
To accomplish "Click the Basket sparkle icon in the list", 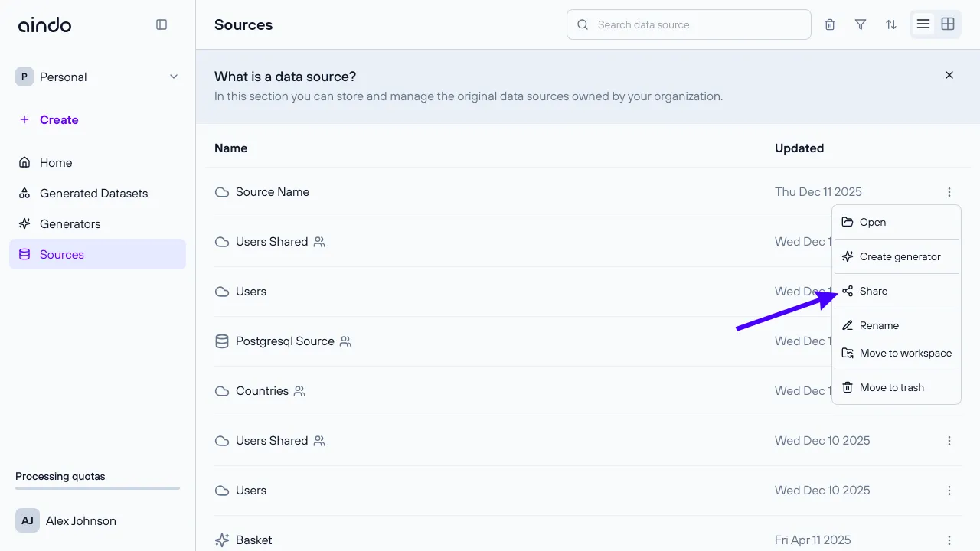I will coord(221,540).
